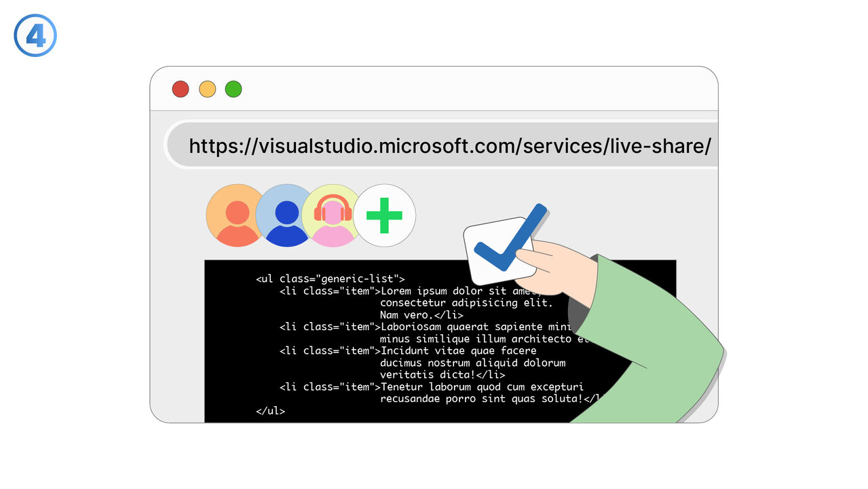Click the yellow minimize traffic light
Image resolution: width=868 pixels, height=489 pixels.
click(207, 89)
